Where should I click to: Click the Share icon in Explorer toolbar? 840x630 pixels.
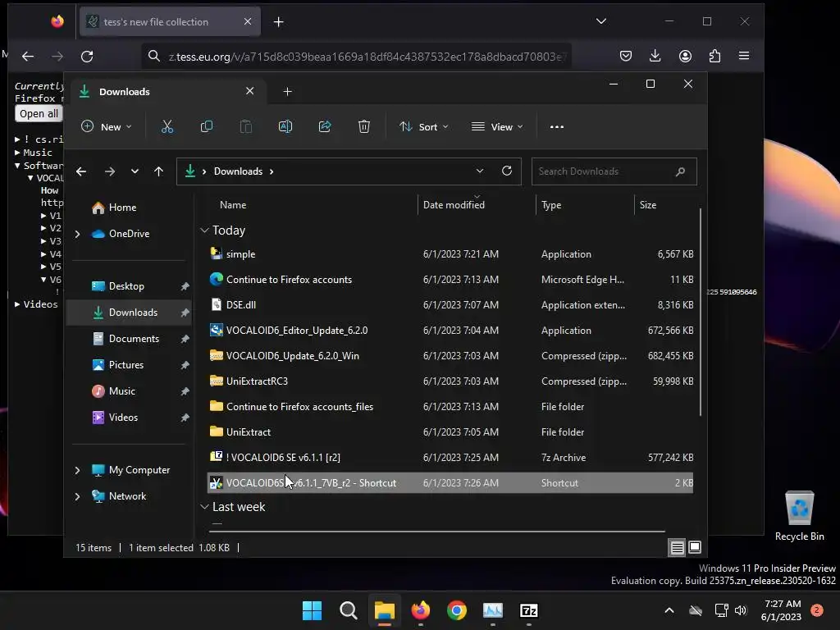pos(325,126)
